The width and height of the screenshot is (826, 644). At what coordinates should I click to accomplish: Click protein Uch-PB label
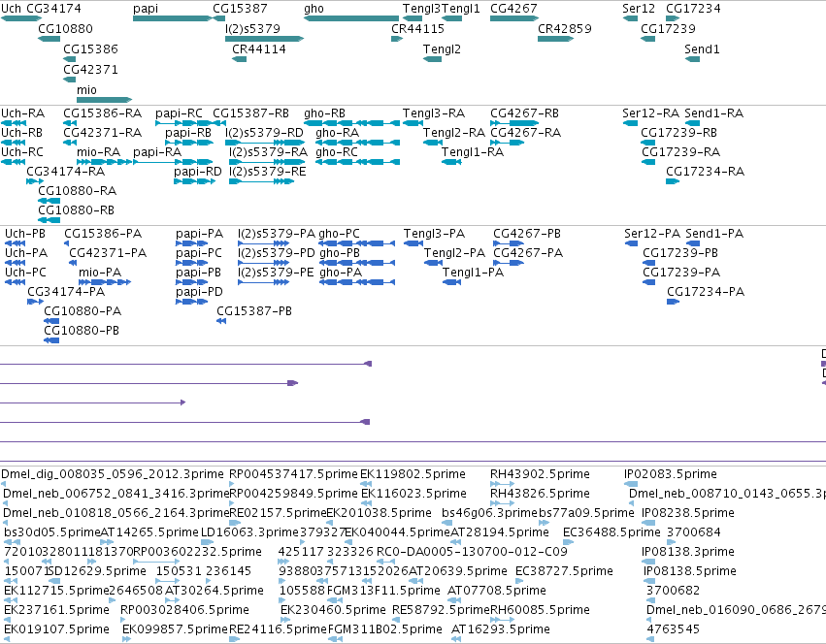[25, 234]
